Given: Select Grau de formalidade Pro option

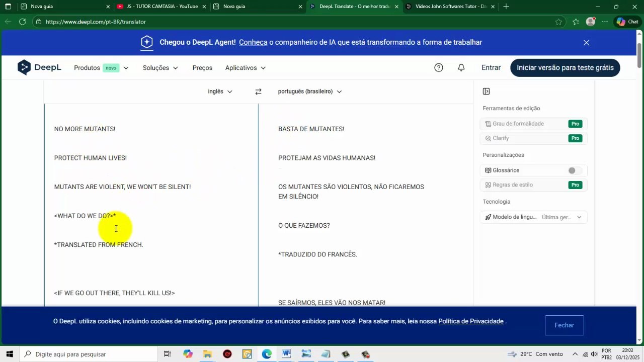Looking at the screenshot, I should [533, 124].
